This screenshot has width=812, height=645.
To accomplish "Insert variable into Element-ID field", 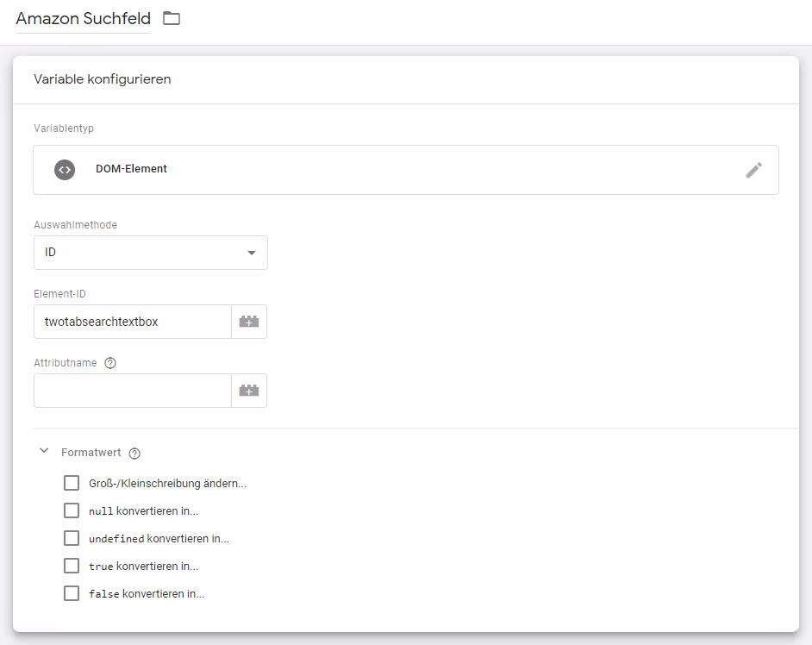I will 249,322.
